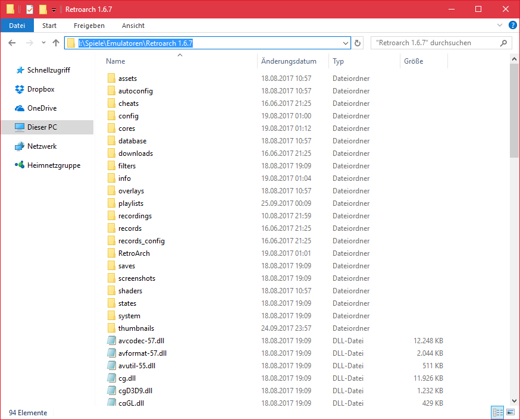
Task: Select the avutil-55.dll file name
Action: pyautogui.click(x=137, y=366)
